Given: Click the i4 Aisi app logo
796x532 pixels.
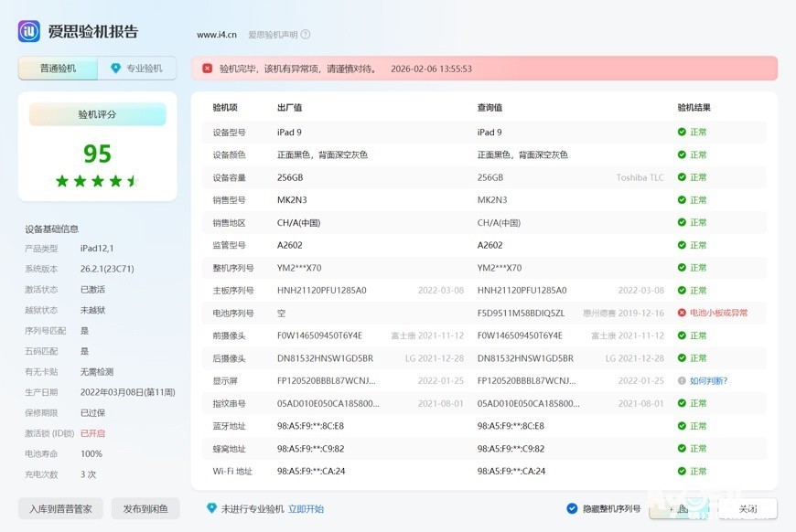Looking at the screenshot, I should coord(29,32).
